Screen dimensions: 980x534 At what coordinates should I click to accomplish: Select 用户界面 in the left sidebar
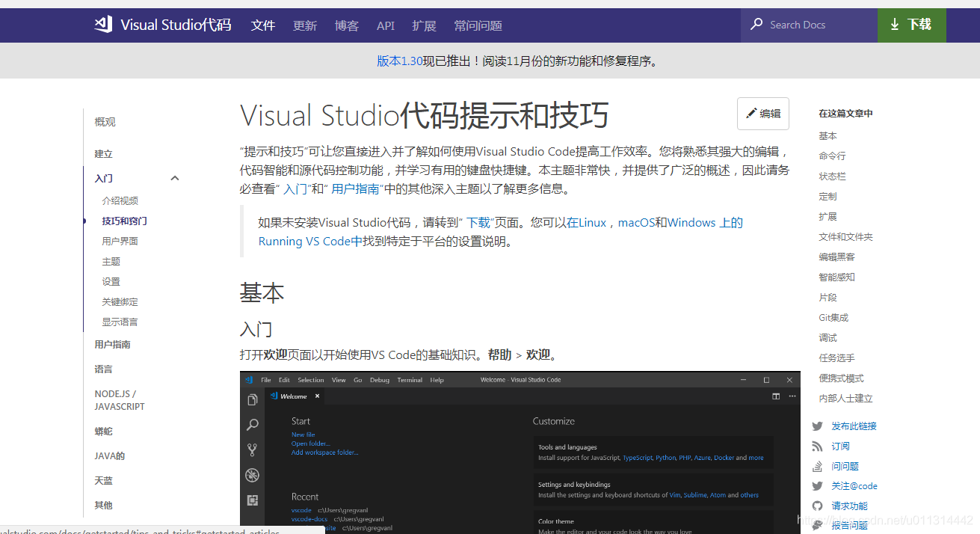(x=120, y=241)
